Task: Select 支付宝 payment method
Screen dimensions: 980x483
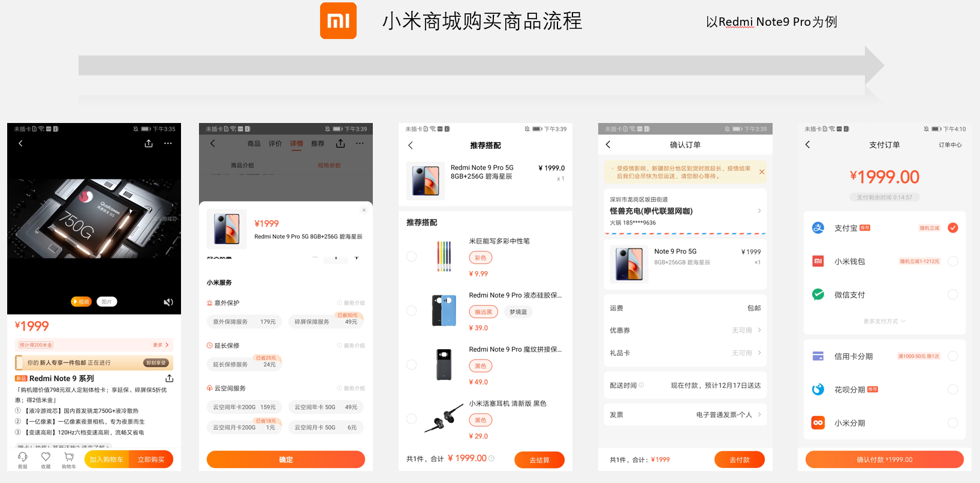Action: coord(953,228)
